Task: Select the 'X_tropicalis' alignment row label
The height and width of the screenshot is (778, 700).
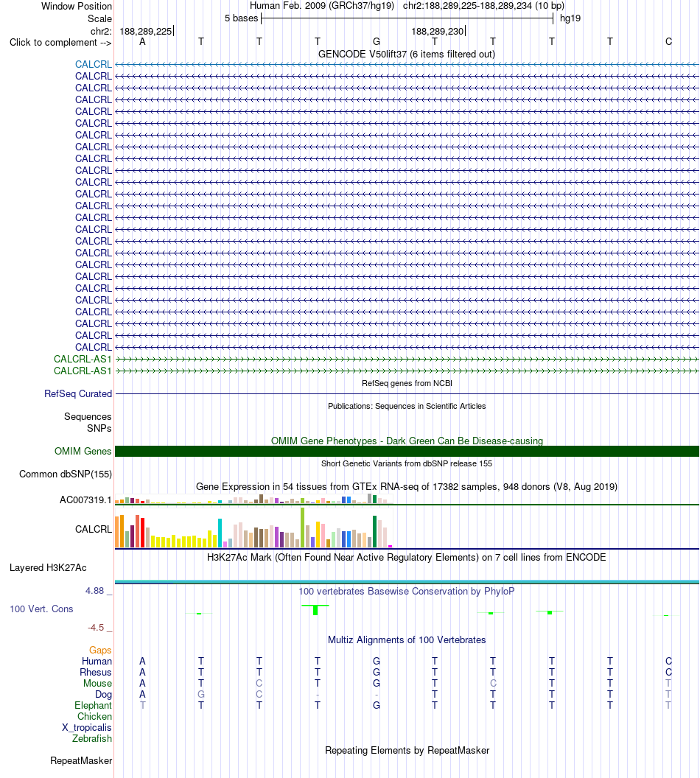Action: pyautogui.click(x=87, y=728)
